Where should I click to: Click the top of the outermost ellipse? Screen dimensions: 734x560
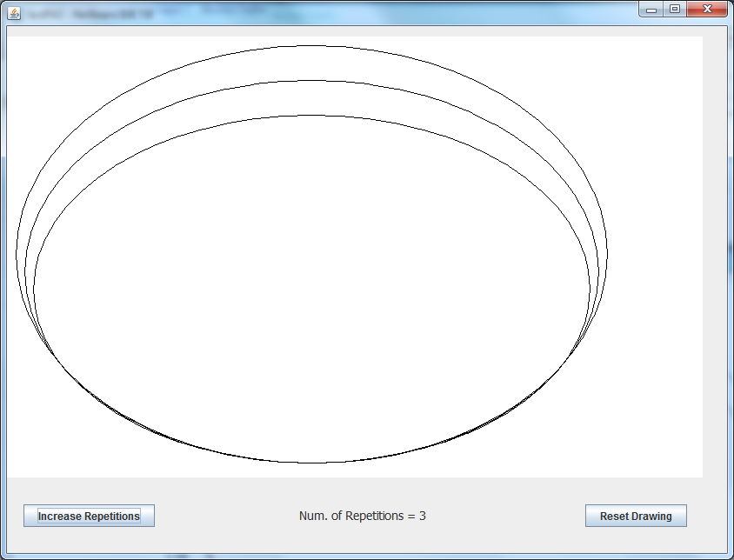pos(311,45)
